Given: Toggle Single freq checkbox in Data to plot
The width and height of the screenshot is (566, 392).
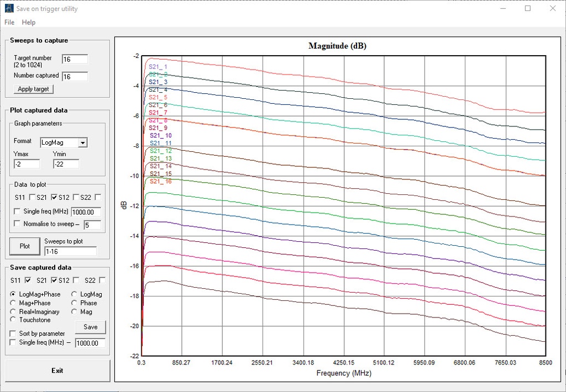Looking at the screenshot, I should (x=17, y=211).
